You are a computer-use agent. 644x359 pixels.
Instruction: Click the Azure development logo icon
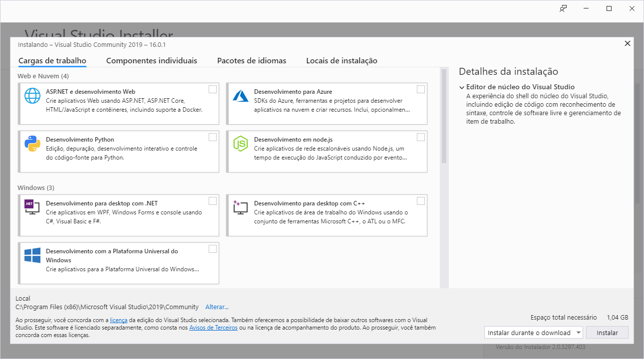[x=241, y=95]
